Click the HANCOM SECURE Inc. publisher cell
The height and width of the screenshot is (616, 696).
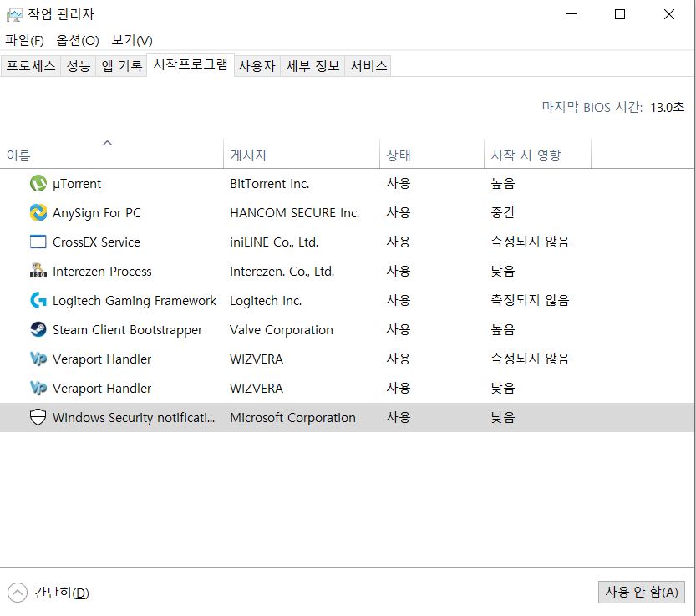coord(294,213)
